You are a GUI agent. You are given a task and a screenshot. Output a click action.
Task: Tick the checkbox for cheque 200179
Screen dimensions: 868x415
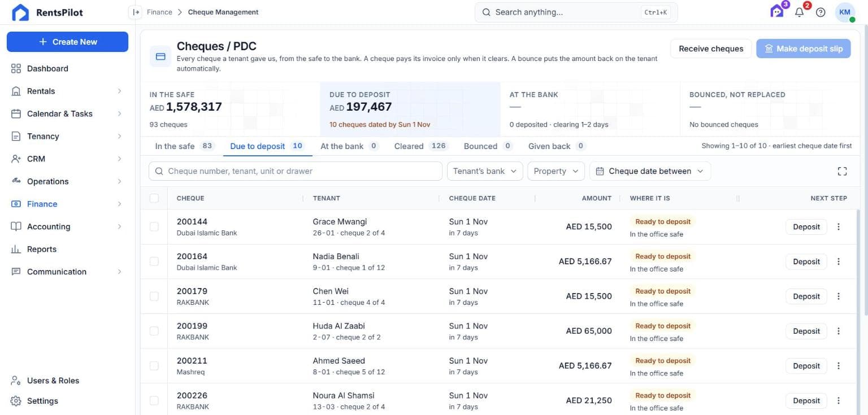(154, 296)
